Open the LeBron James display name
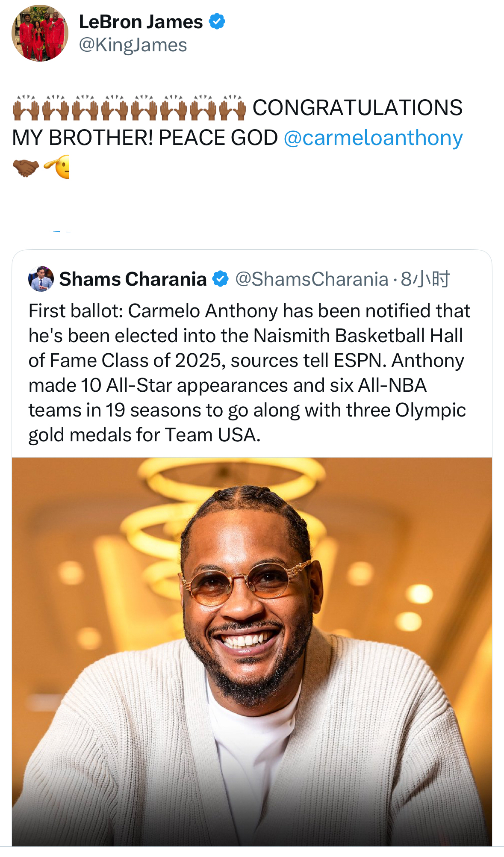The image size is (504, 857). tap(141, 22)
